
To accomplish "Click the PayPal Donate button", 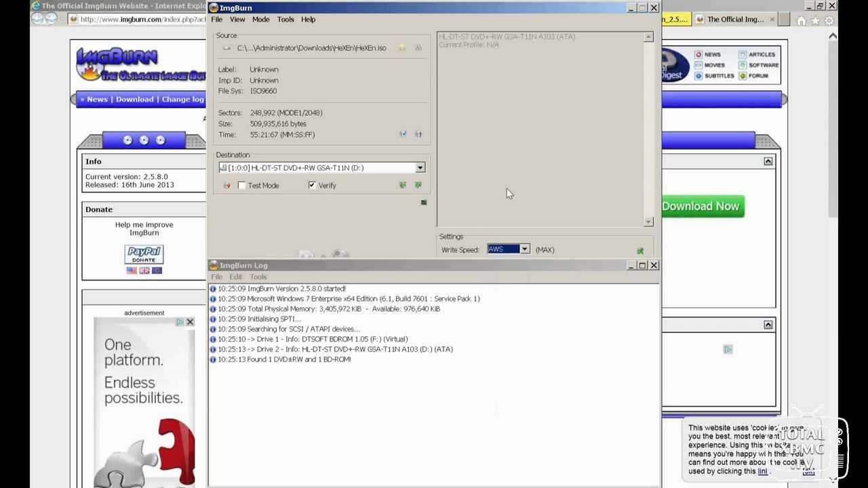I will coord(144,255).
